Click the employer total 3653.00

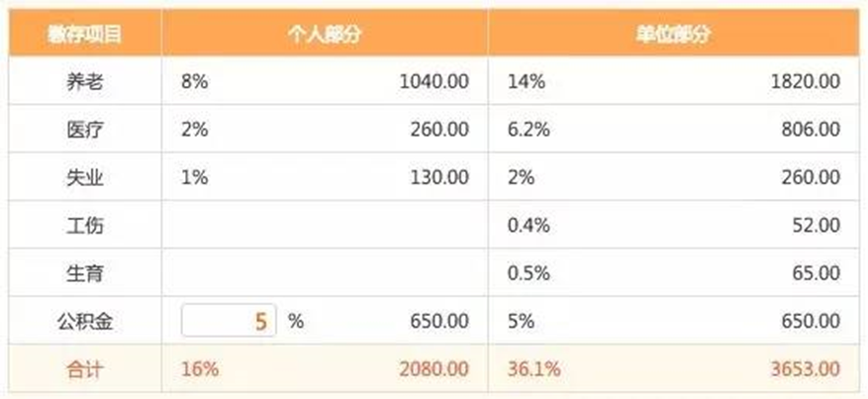(x=805, y=368)
